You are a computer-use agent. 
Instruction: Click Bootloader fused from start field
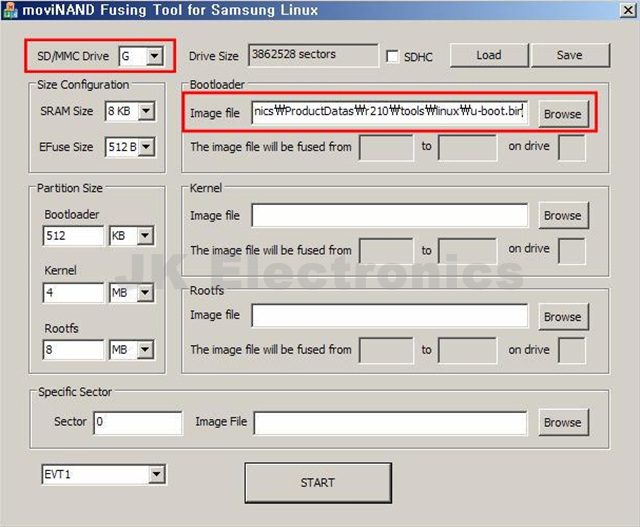tap(386, 148)
